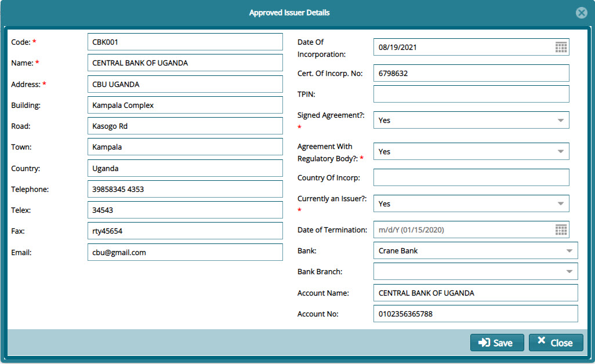Edit the Fax field rty45654
The image size is (595, 364).
(185, 231)
